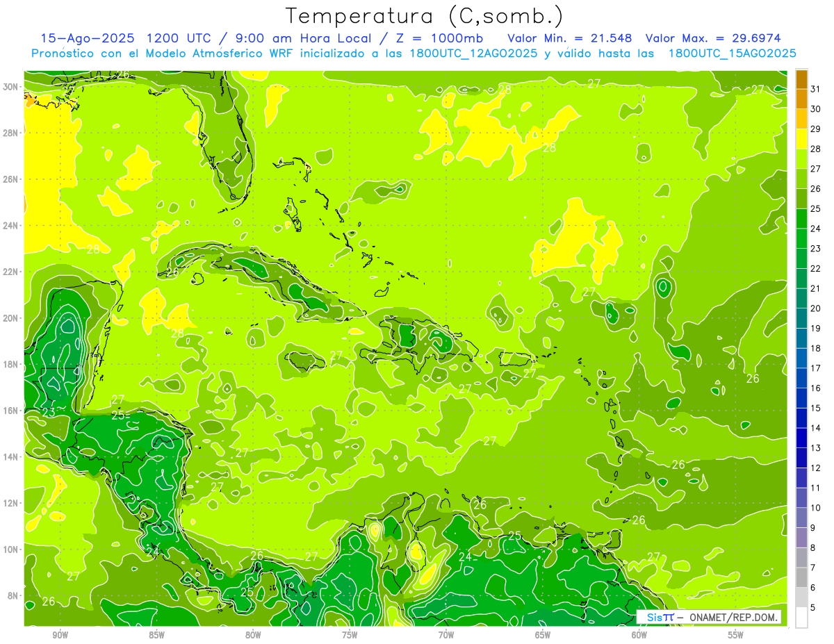834x644 pixels.
Task: Click the 80W longitude axis label
Action: pos(253,635)
